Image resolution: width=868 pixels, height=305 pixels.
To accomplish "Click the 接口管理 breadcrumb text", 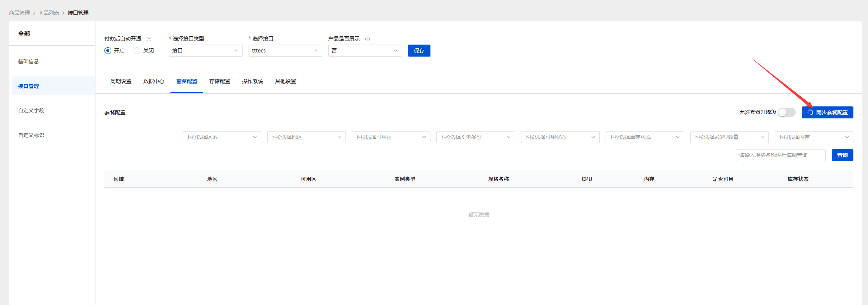I will pyautogui.click(x=78, y=13).
